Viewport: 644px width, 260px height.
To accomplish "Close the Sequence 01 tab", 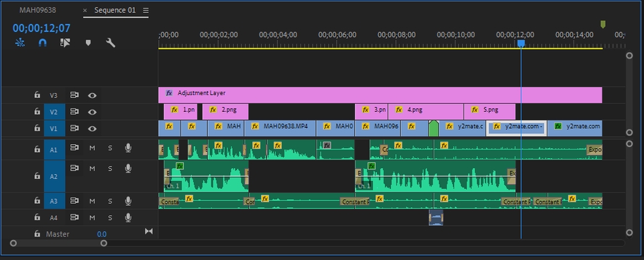I will [85, 11].
